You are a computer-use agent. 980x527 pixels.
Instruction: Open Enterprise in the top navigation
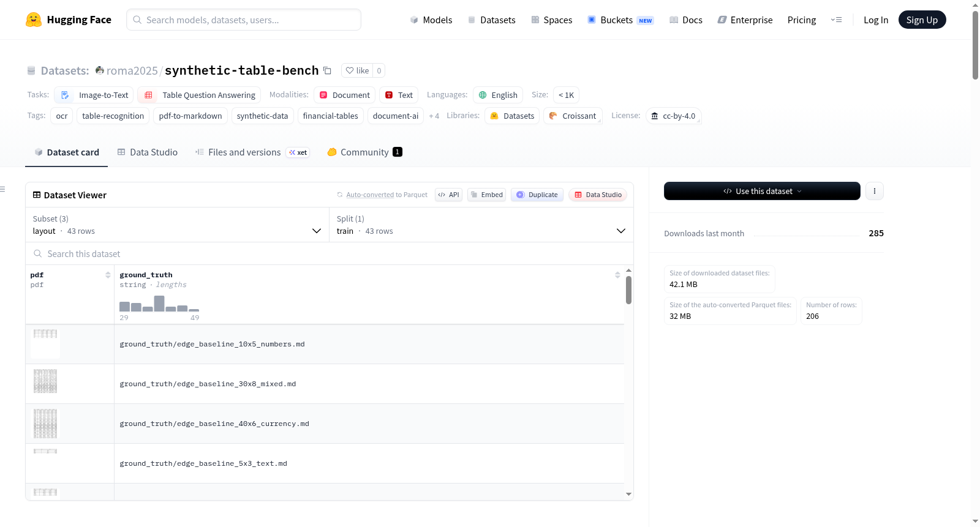[x=745, y=20]
